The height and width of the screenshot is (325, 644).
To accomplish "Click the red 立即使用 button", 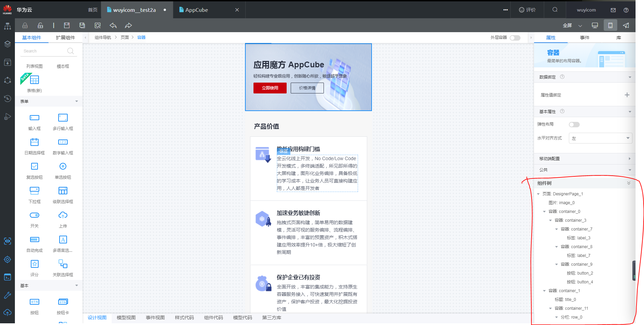I will point(270,88).
